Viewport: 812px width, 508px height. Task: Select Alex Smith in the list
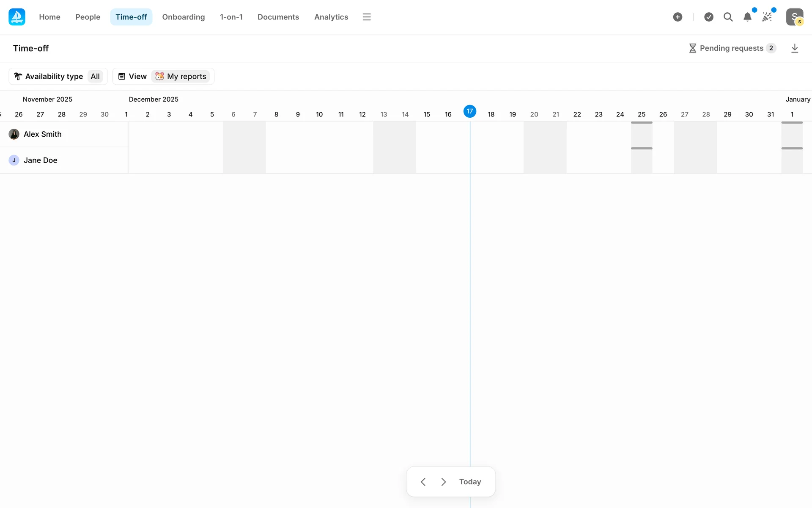coord(42,134)
